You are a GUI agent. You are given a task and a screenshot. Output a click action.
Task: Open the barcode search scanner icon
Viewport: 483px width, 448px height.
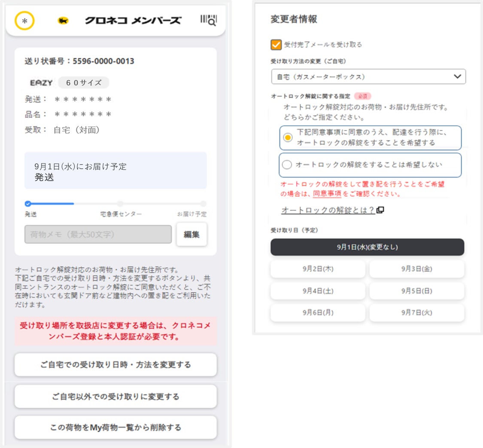pyautogui.click(x=209, y=20)
